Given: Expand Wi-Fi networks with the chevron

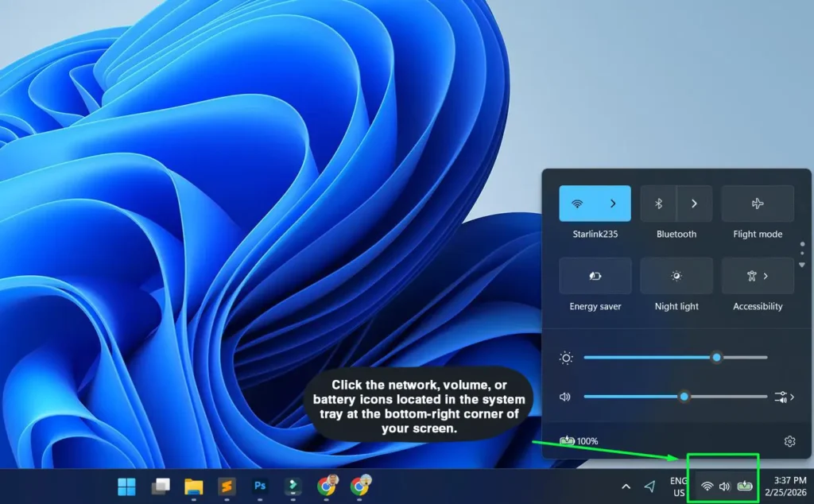Looking at the screenshot, I should 613,203.
